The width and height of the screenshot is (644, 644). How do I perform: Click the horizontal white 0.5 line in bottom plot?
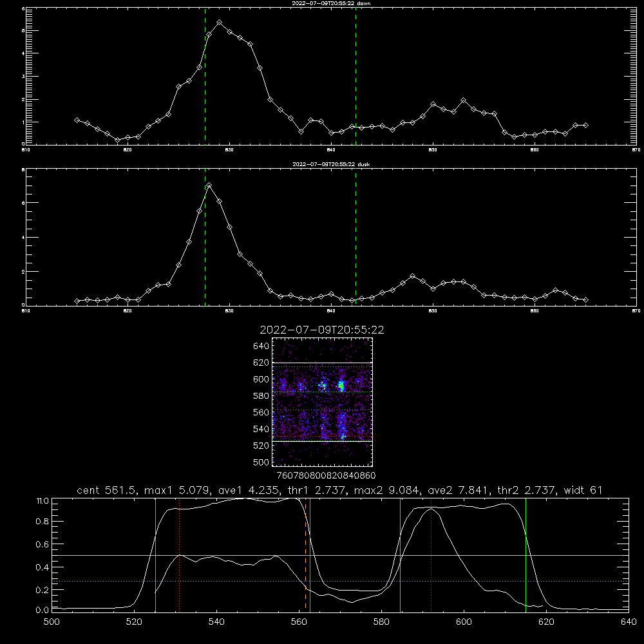(x=340, y=555)
